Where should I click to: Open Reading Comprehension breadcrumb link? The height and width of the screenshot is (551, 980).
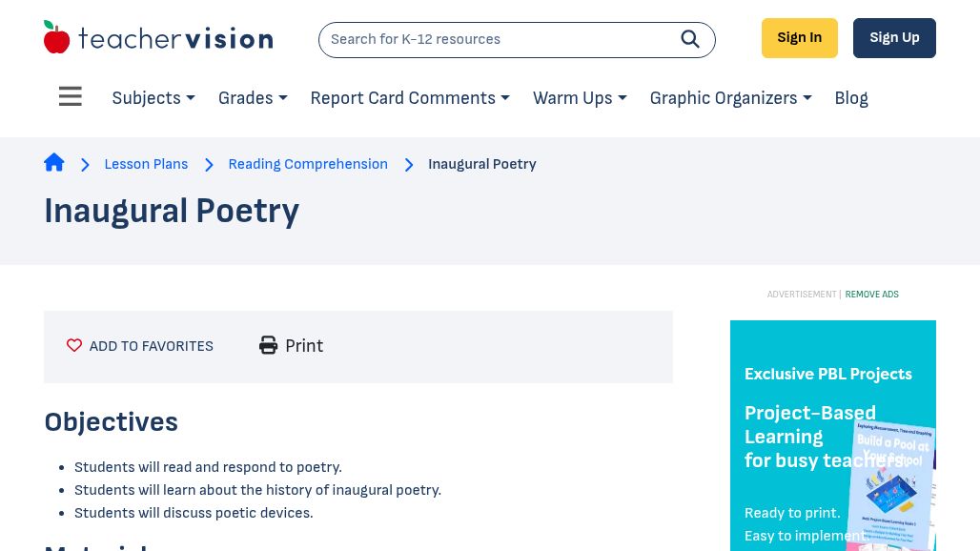[308, 164]
